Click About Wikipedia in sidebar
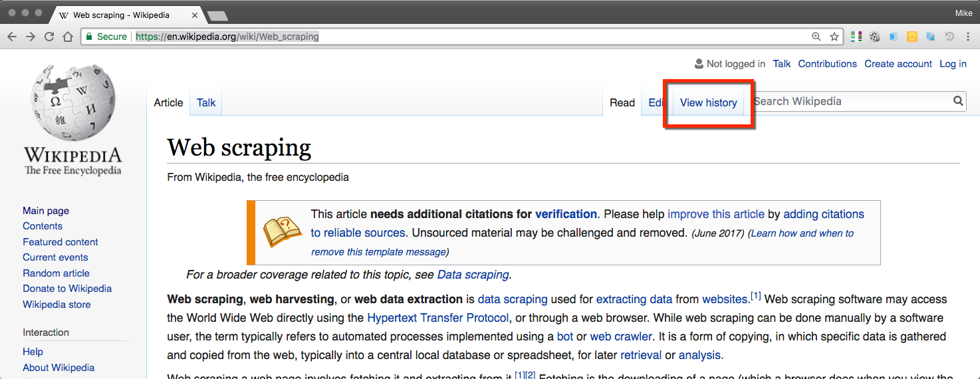This screenshot has height=379, width=980. (59, 368)
